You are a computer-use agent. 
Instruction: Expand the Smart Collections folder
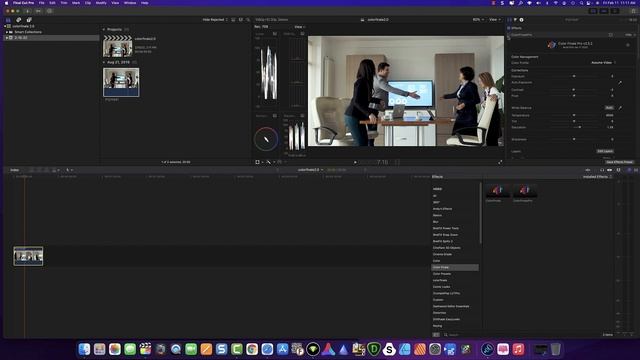pos(7,32)
